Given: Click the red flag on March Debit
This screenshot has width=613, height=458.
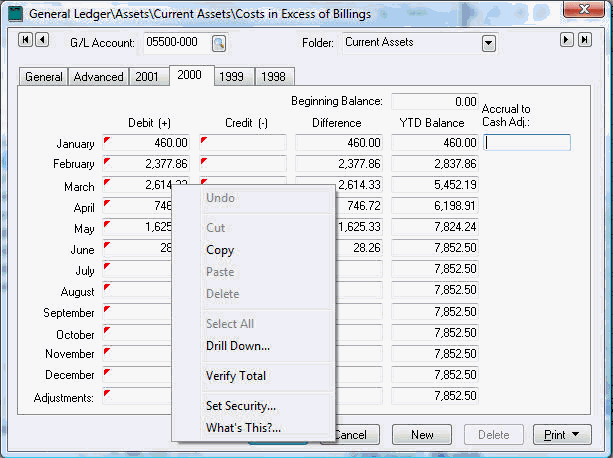Looking at the screenshot, I should coord(107,182).
